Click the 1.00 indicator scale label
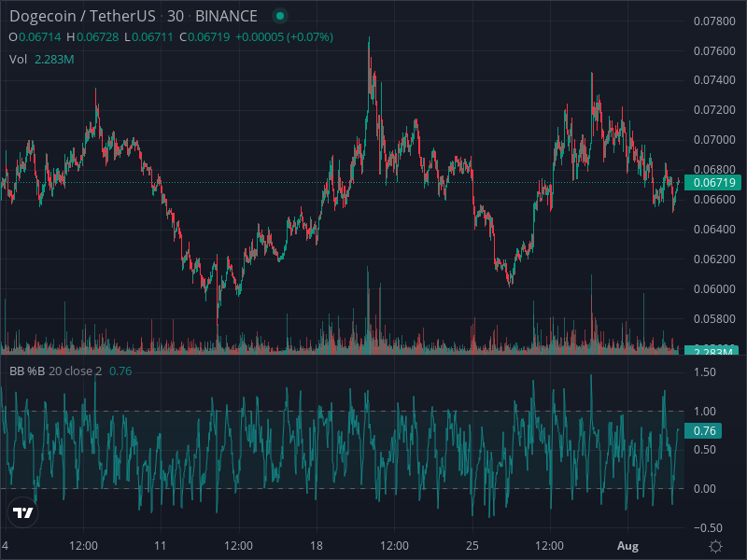This screenshot has width=747, height=560. [x=705, y=412]
